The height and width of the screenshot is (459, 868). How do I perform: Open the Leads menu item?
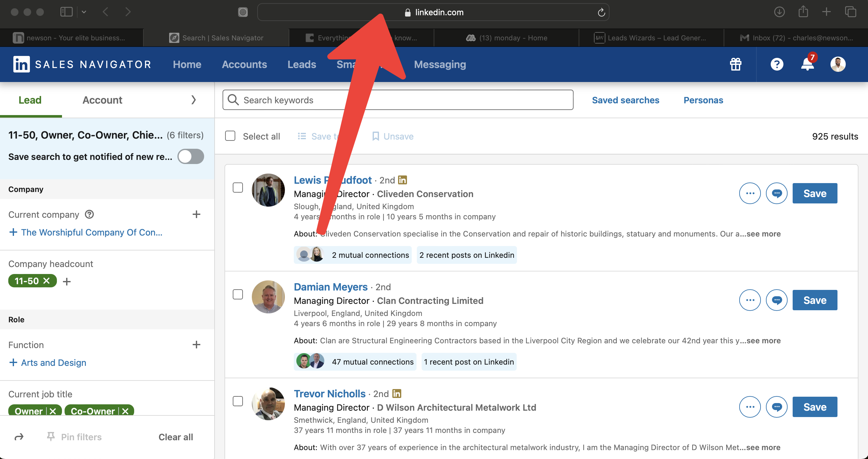click(302, 64)
